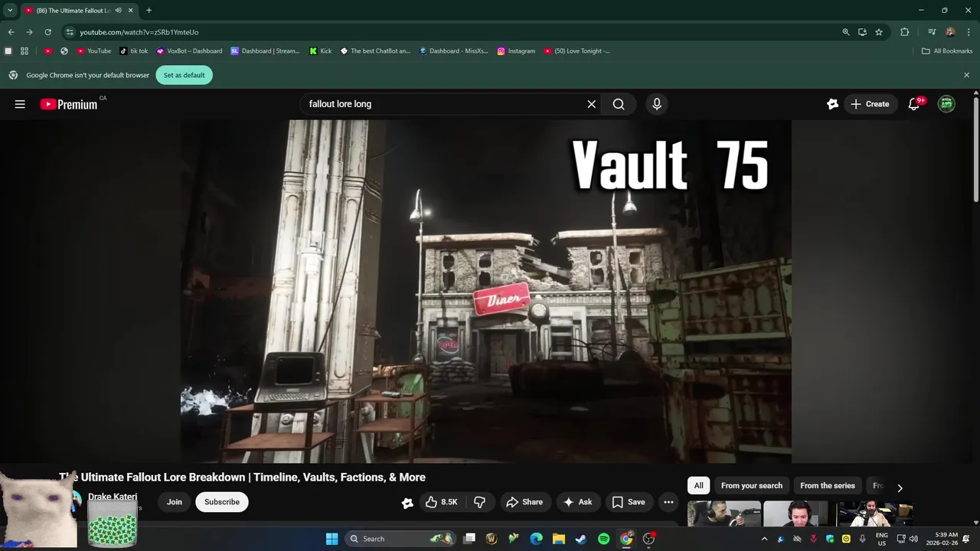Screen dimensions: 980x551
Task: Open the YouTube notifications bell
Action: click(x=913, y=104)
